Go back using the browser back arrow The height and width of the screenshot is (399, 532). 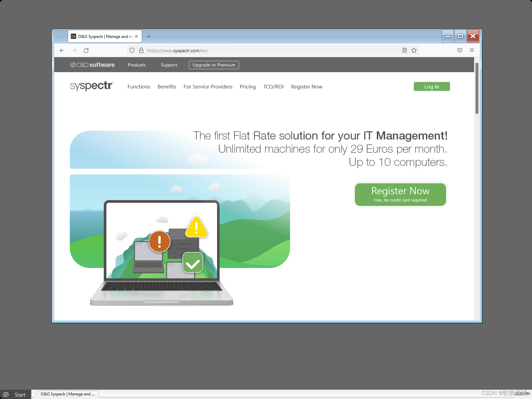[x=62, y=51]
